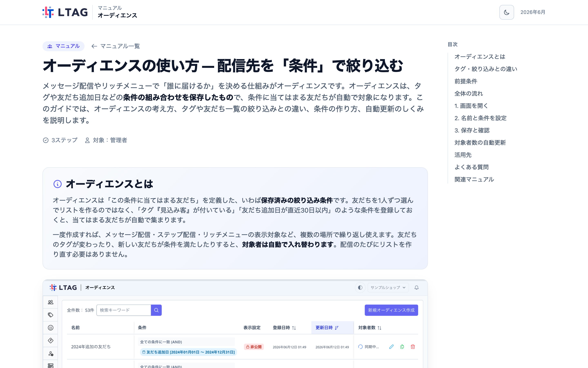Screen dimensions: 588x368
Task: Sort the table by 登録日時
Action: [284, 328]
